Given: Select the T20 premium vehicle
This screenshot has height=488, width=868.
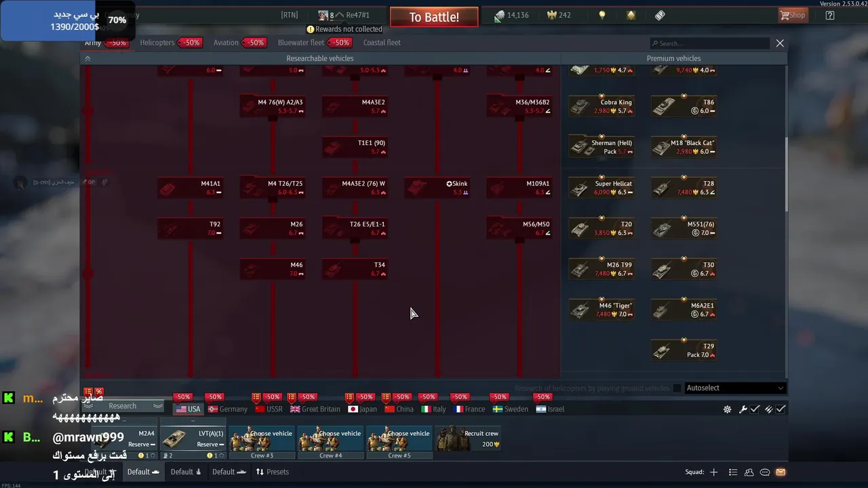Looking at the screenshot, I should point(601,228).
